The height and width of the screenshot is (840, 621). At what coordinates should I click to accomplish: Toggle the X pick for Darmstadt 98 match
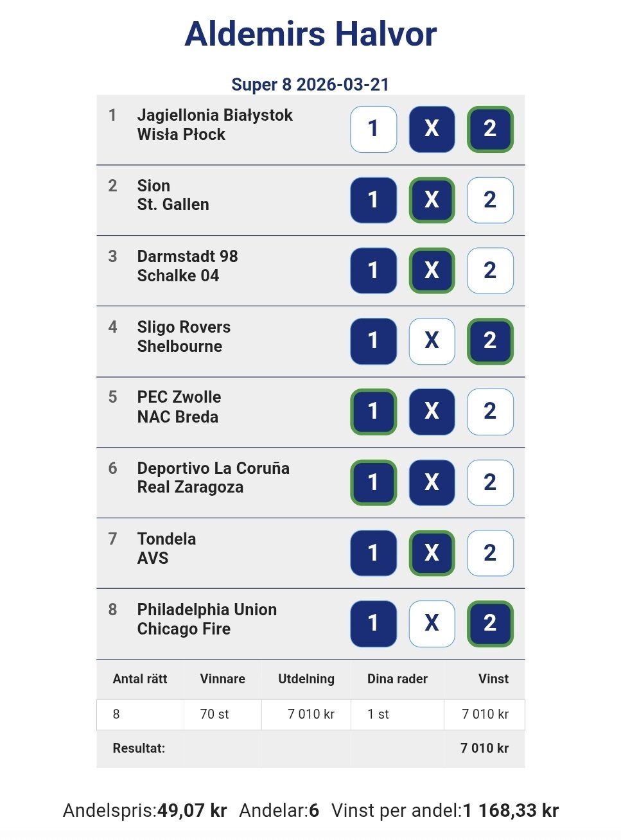click(432, 270)
